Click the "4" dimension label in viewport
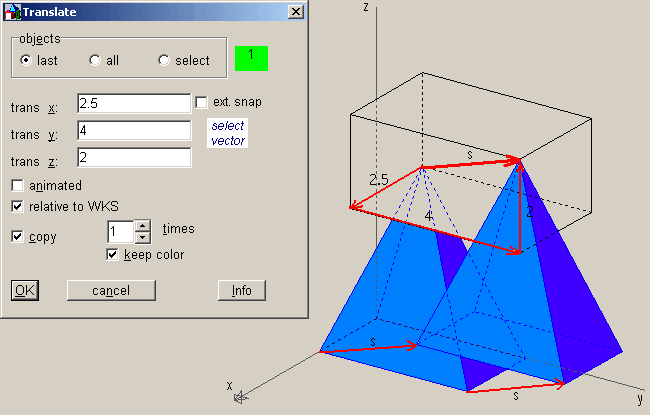The width and height of the screenshot is (650, 415). tap(429, 216)
